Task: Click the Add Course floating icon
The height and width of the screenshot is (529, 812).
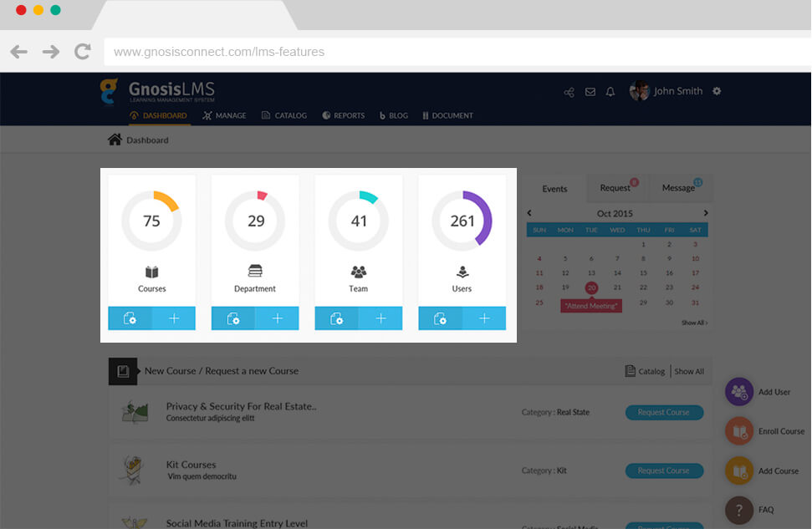Action: (x=739, y=471)
